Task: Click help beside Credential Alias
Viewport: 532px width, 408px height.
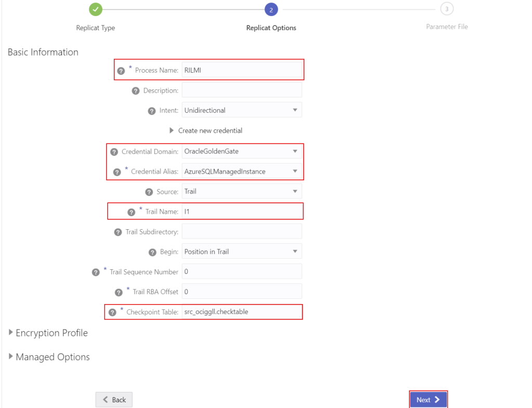Action: tap(116, 171)
